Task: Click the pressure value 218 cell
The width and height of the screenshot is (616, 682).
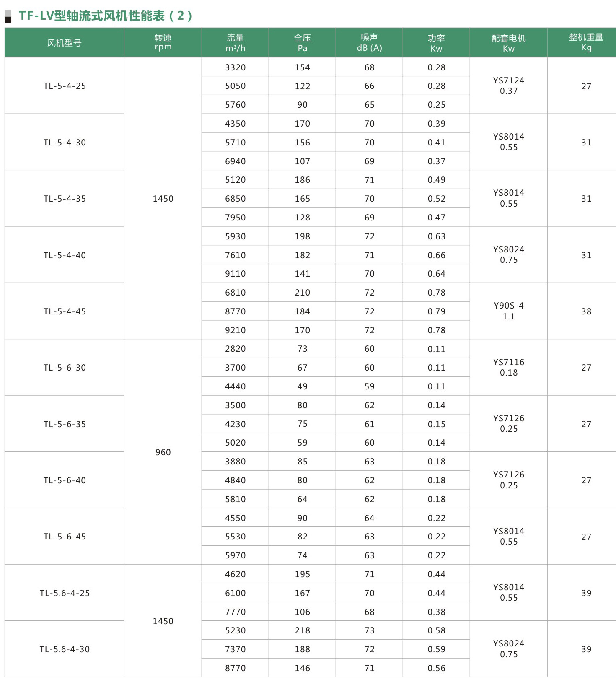Action: pyautogui.click(x=302, y=630)
